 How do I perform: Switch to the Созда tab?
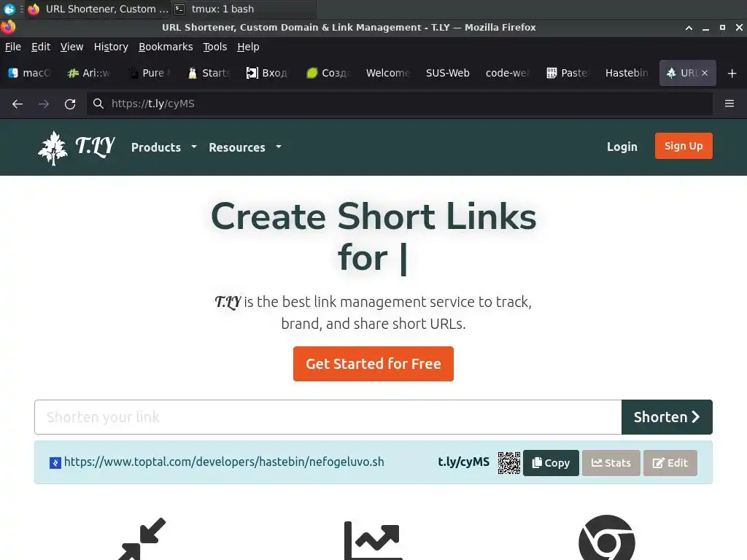coord(328,73)
